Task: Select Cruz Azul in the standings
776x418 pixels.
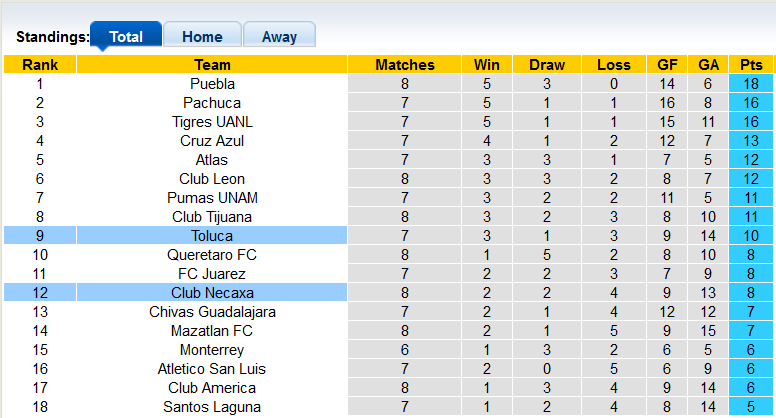Action: point(212,141)
